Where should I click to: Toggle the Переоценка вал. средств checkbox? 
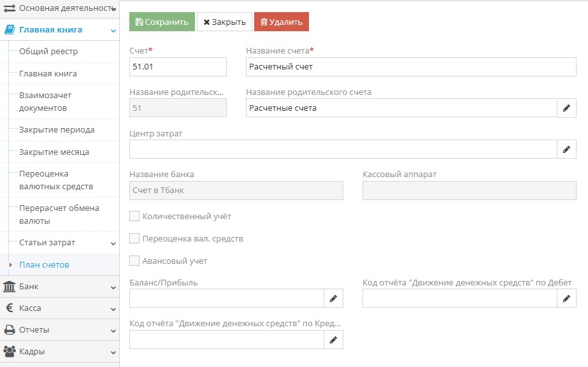click(134, 239)
